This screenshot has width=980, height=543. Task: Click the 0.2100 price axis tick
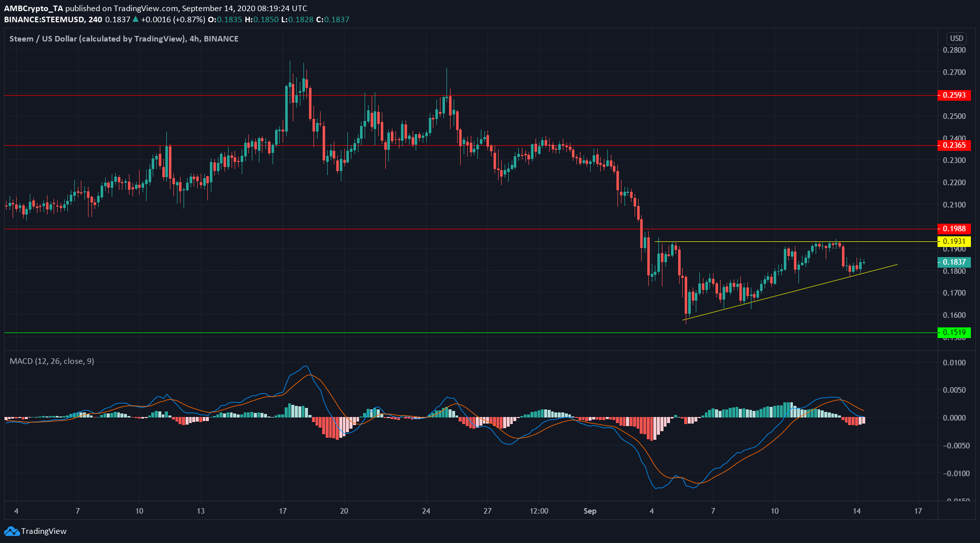(954, 205)
